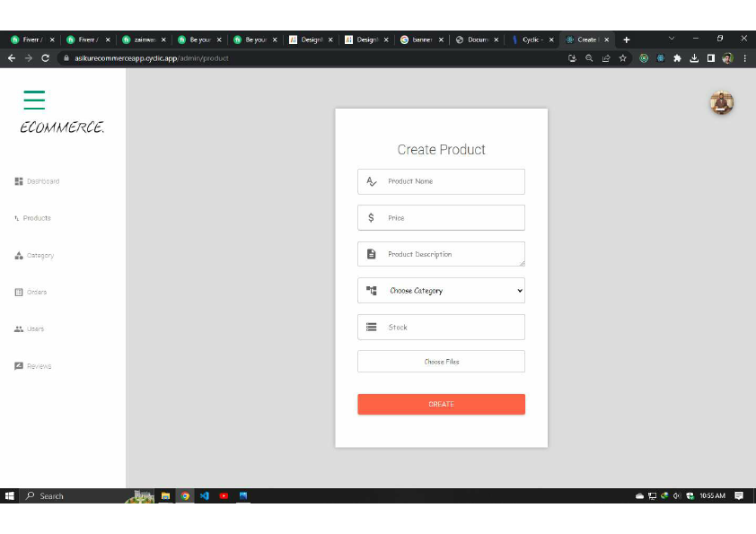Open Orders in the sidebar

click(x=31, y=292)
